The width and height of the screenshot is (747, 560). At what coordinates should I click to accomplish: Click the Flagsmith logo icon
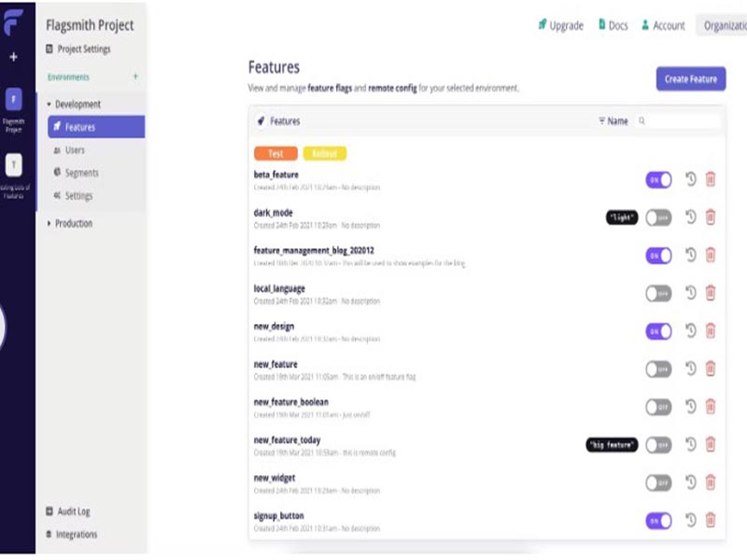coord(14,23)
